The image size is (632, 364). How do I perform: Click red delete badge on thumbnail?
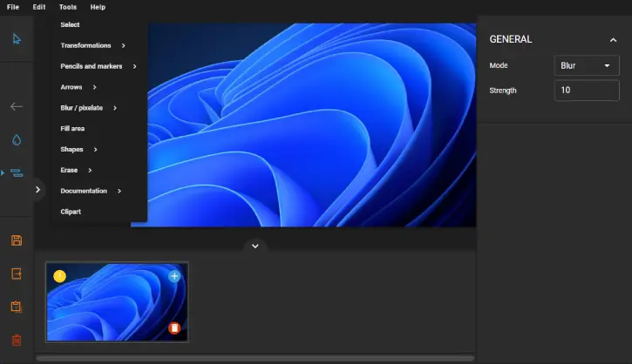pos(174,328)
